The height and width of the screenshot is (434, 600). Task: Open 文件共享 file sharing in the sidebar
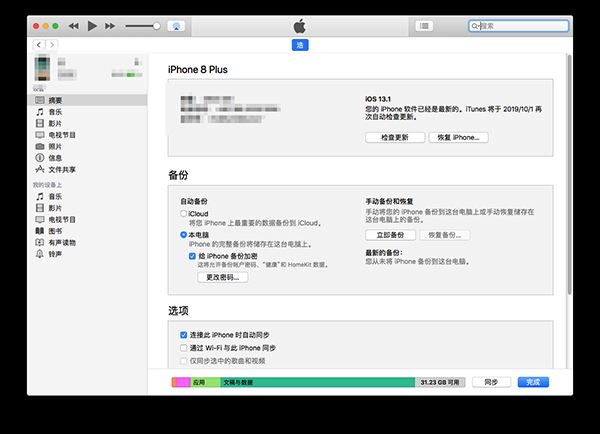(x=87, y=169)
